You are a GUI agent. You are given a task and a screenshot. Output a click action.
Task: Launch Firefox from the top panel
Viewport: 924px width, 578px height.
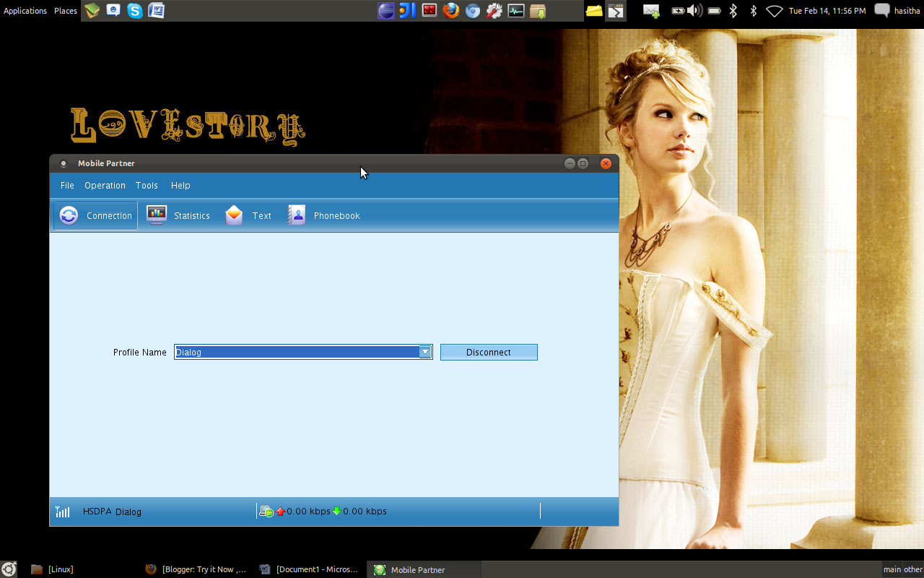[451, 11]
